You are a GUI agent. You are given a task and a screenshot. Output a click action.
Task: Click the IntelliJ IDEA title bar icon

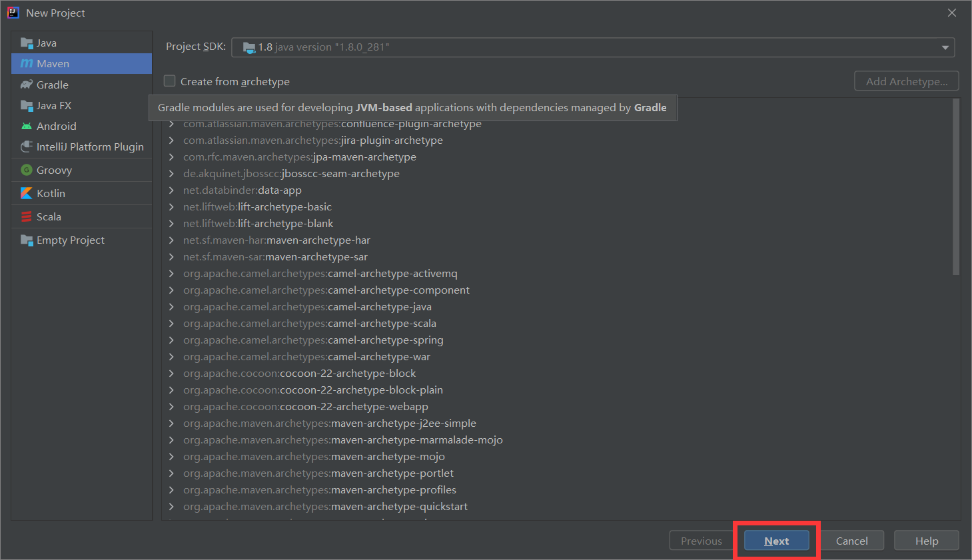tap(13, 13)
